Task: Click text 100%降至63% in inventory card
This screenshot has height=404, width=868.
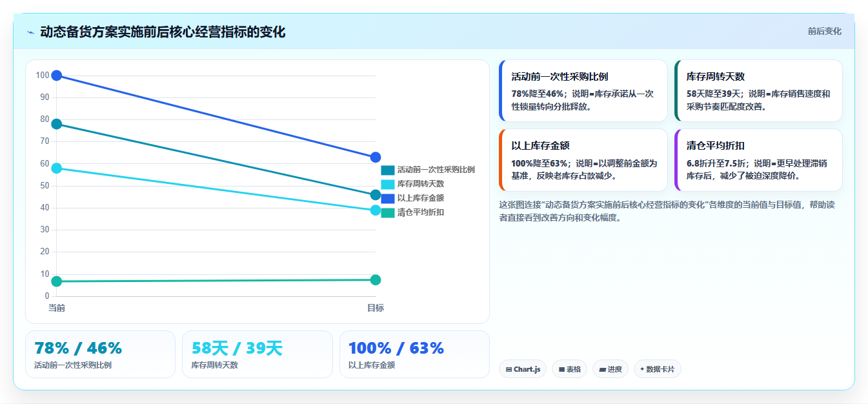Action: point(541,163)
